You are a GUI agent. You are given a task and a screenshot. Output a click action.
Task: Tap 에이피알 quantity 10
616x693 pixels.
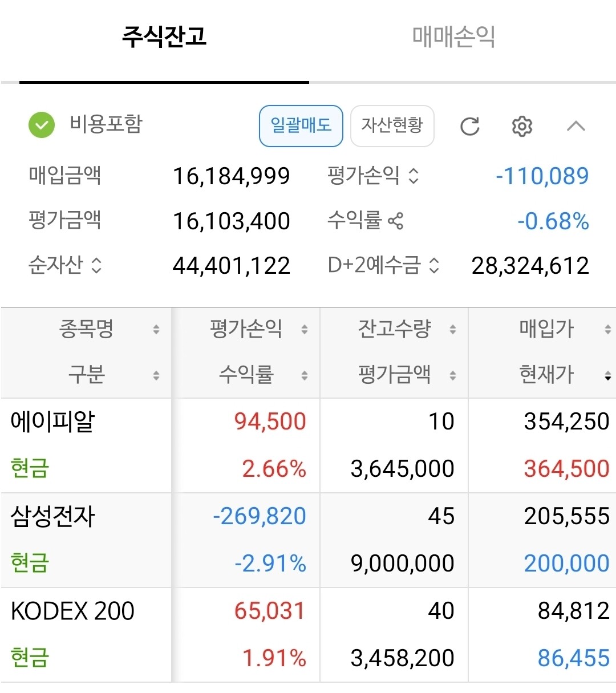pos(441,422)
